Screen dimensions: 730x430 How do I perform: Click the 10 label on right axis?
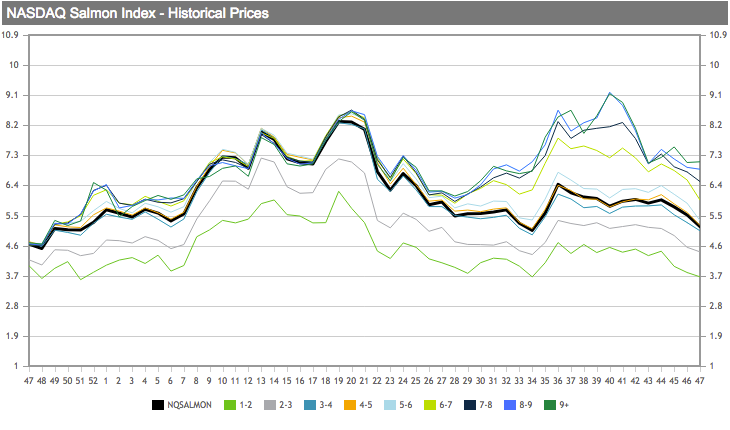[x=714, y=65]
